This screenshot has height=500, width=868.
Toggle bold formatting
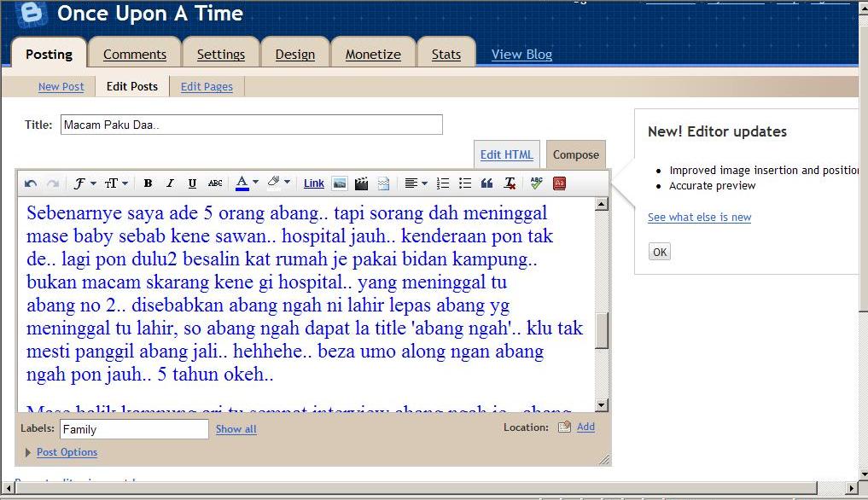(x=148, y=183)
